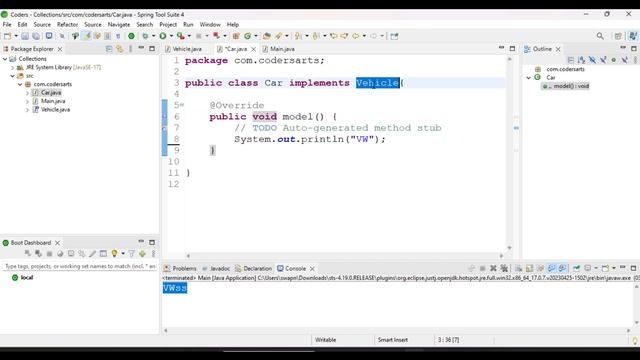
Task: Click the lightbulb icon in Boot Dashboard
Action: [114, 253]
